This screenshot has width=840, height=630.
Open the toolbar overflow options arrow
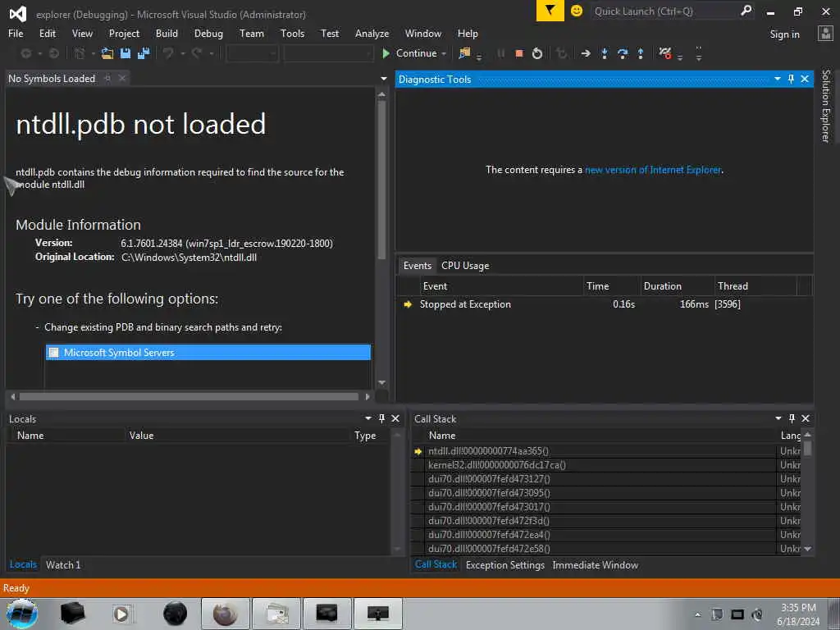(x=699, y=53)
